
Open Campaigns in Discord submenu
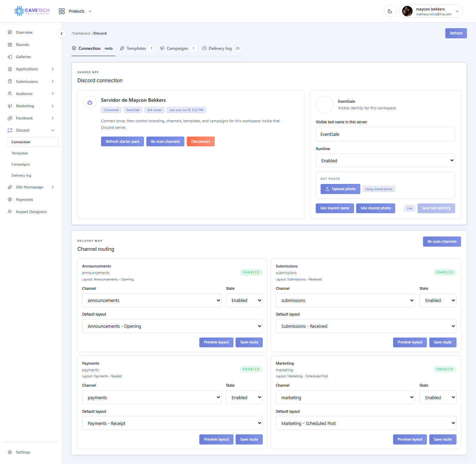click(x=21, y=164)
